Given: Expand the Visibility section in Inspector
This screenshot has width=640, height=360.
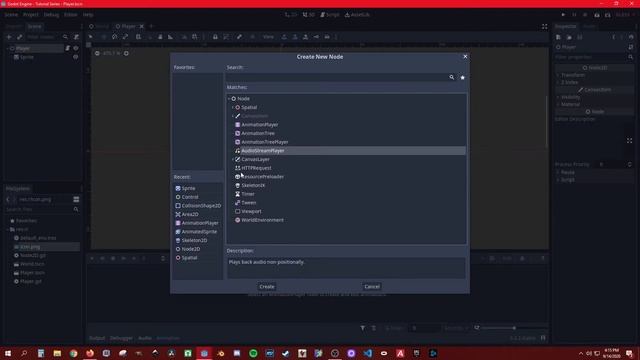Looking at the screenshot, I should (570, 97).
